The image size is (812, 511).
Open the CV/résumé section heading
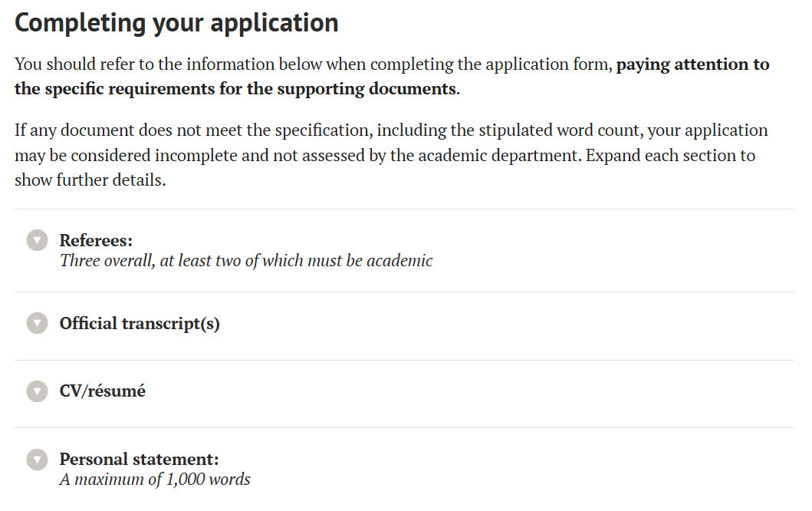(x=102, y=391)
